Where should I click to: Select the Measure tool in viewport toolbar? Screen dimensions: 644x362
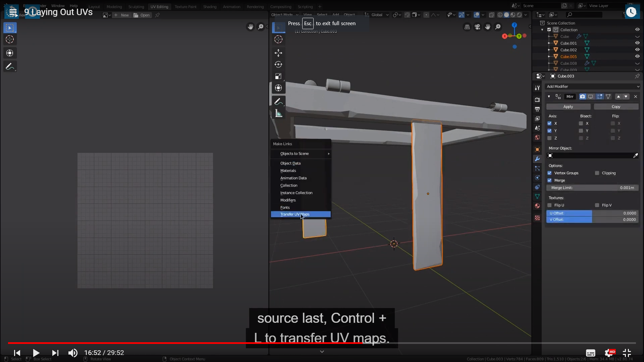278,113
